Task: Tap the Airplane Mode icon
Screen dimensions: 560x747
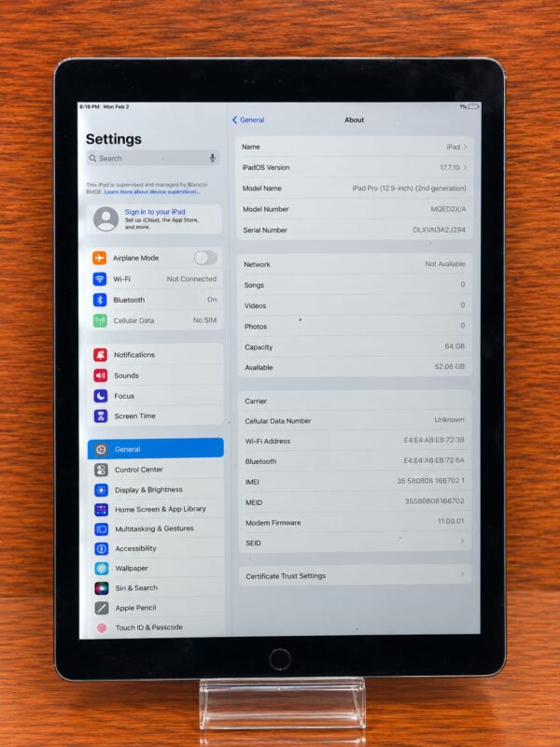Action: (100, 258)
